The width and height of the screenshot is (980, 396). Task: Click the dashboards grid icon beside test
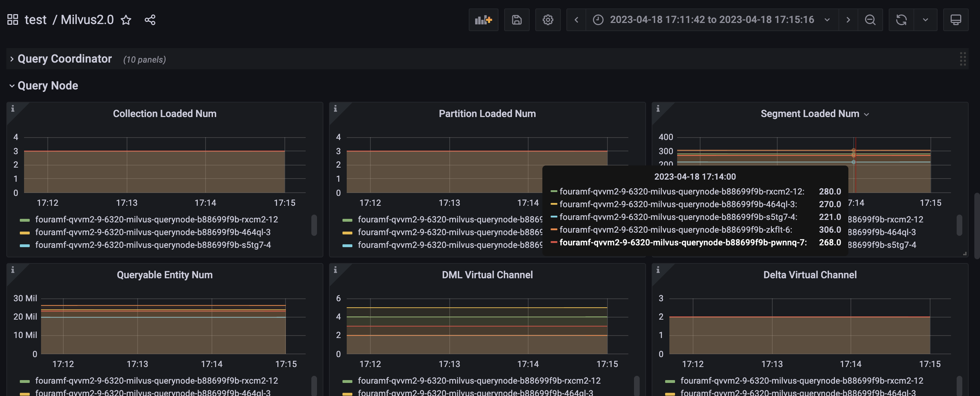(x=12, y=19)
